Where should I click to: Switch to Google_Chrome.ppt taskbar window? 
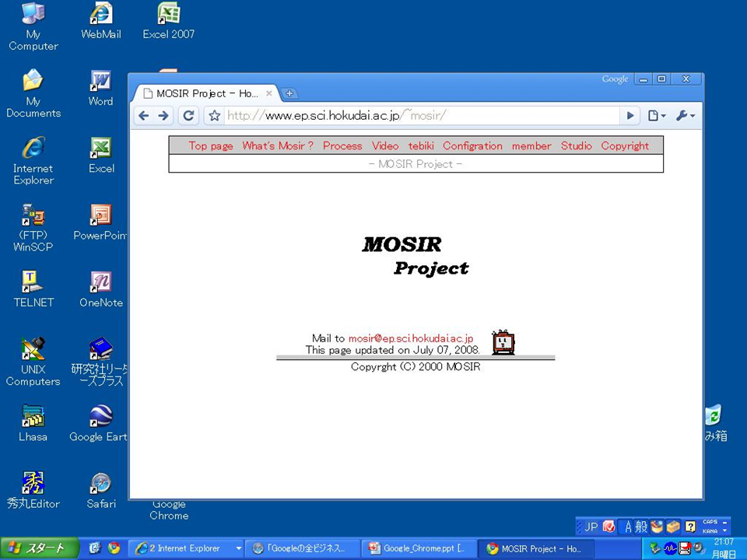point(419,548)
